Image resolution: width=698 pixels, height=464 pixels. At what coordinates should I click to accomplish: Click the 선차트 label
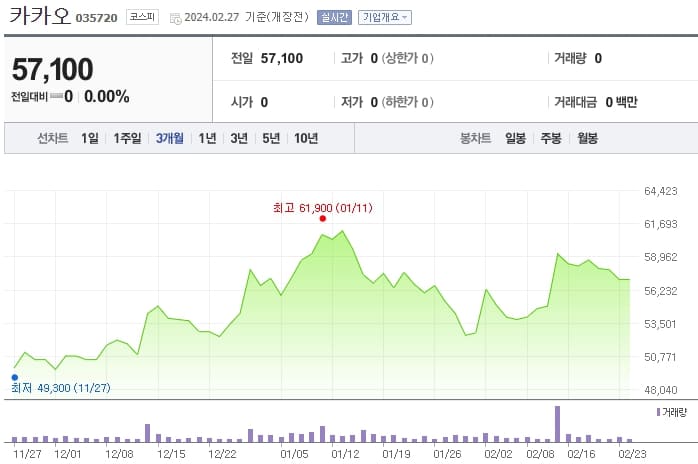click(53, 138)
